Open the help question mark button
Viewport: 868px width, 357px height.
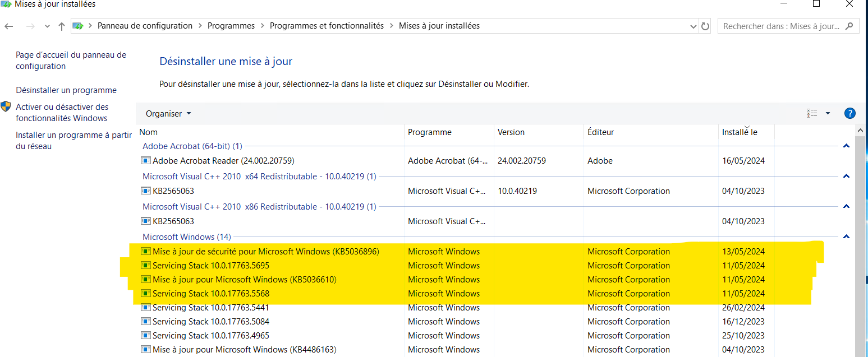click(849, 113)
